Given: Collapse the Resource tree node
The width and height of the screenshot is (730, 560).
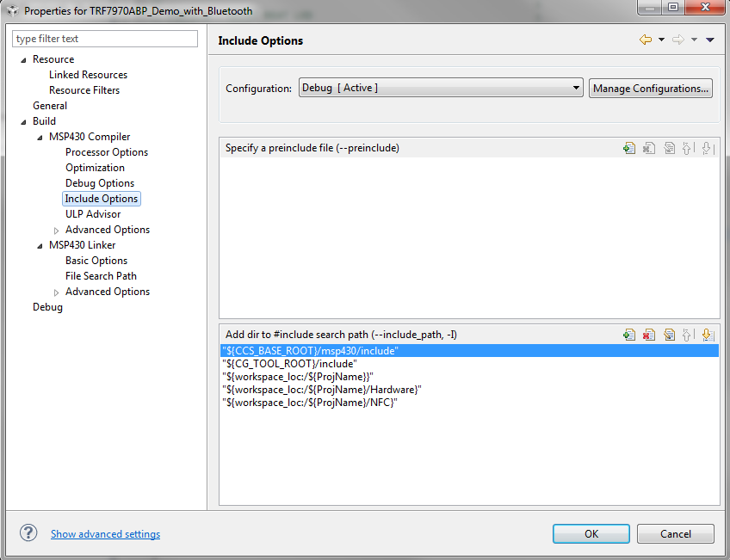Looking at the screenshot, I should (x=23, y=60).
